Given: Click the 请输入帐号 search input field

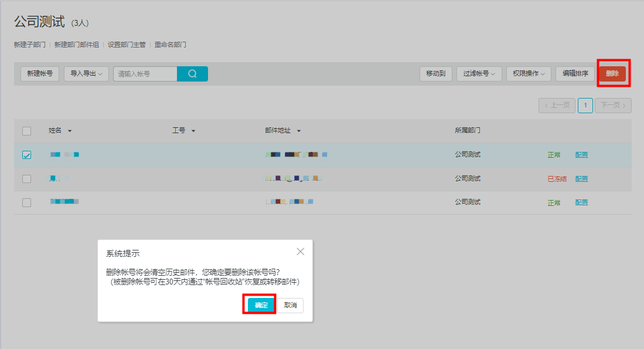Looking at the screenshot, I should (x=146, y=73).
